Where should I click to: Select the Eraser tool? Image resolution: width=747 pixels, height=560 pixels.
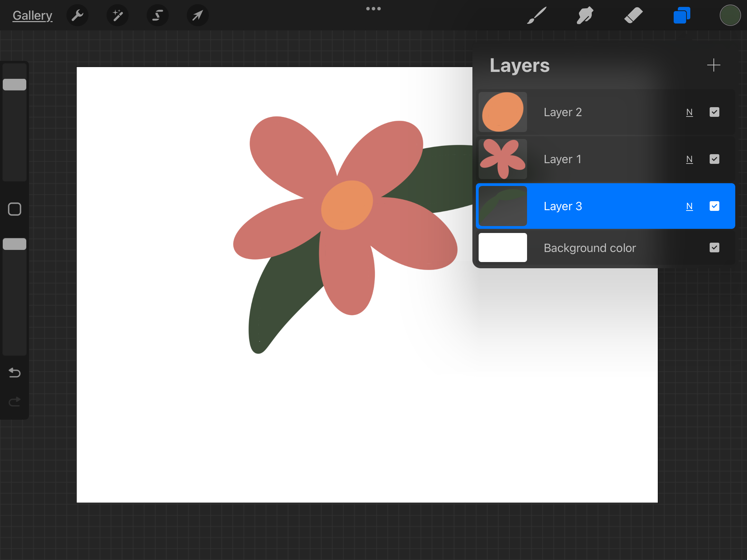click(634, 15)
